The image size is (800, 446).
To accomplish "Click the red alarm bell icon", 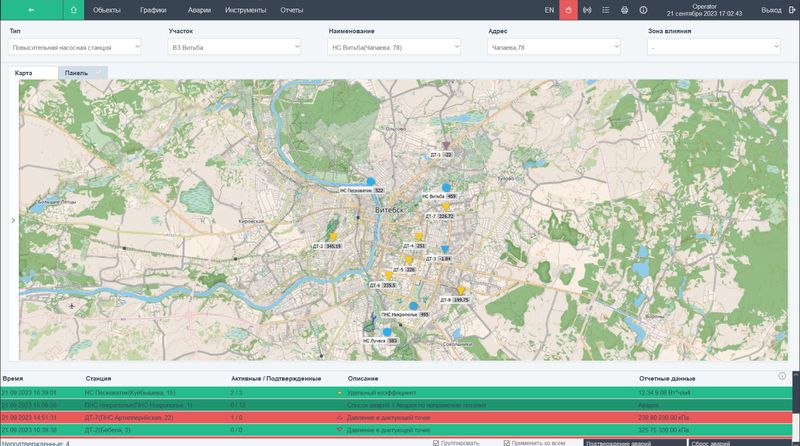I will click(567, 10).
